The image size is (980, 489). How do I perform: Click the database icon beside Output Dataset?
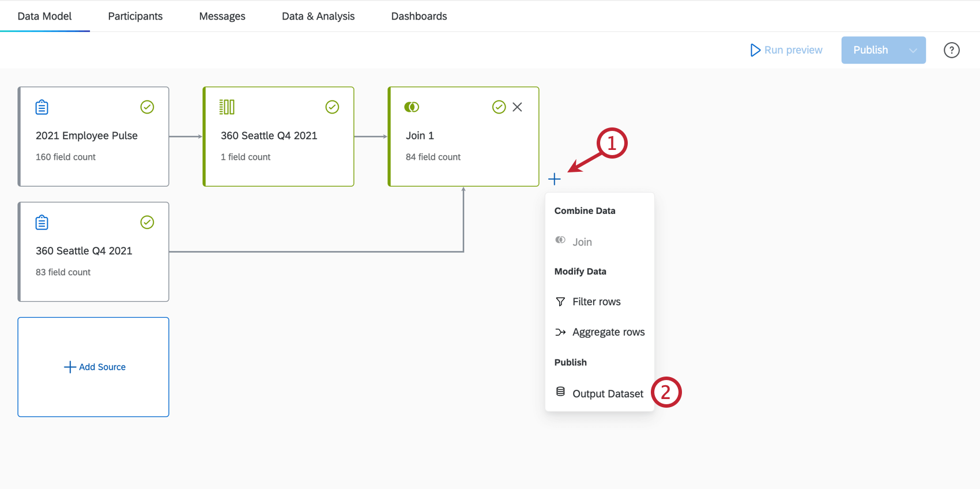click(x=560, y=392)
